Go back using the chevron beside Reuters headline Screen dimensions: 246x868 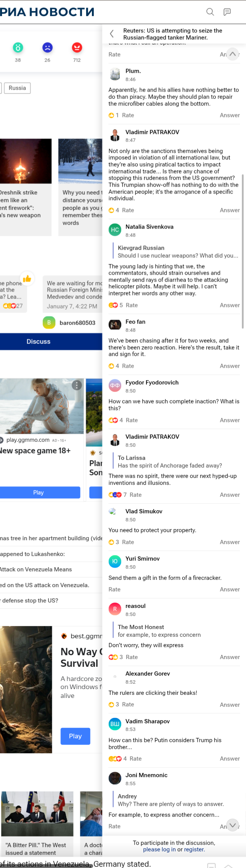click(112, 34)
